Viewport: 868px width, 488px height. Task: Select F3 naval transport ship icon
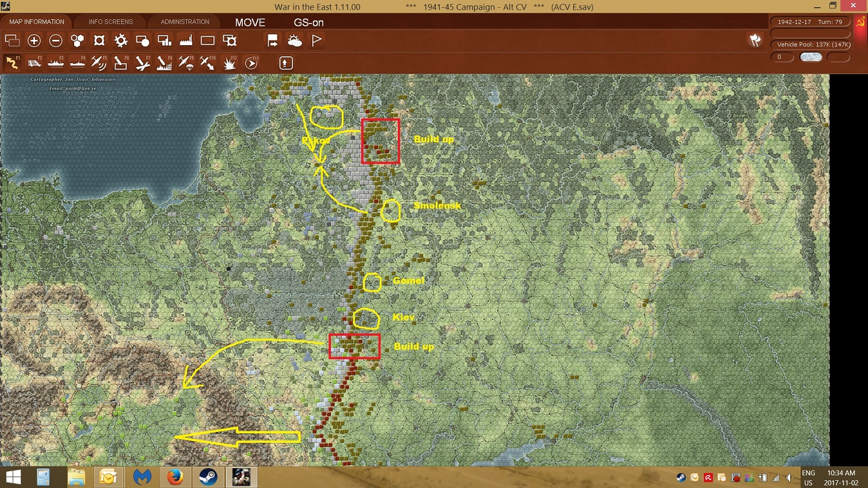pos(56,63)
